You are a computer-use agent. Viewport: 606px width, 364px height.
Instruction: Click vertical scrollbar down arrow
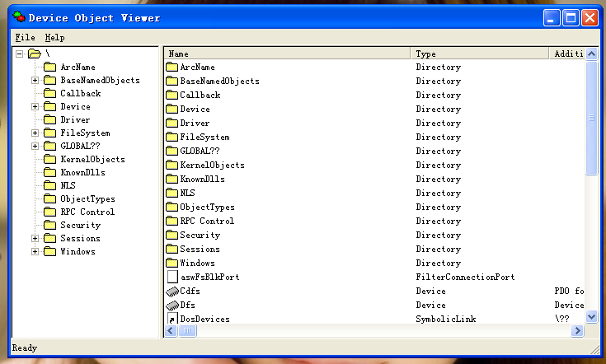point(592,317)
